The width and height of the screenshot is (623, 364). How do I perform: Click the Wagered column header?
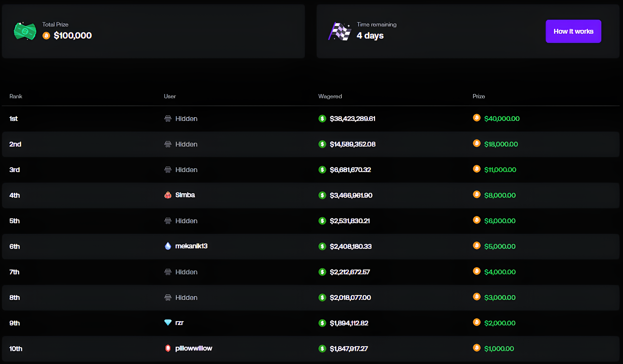[x=330, y=96]
